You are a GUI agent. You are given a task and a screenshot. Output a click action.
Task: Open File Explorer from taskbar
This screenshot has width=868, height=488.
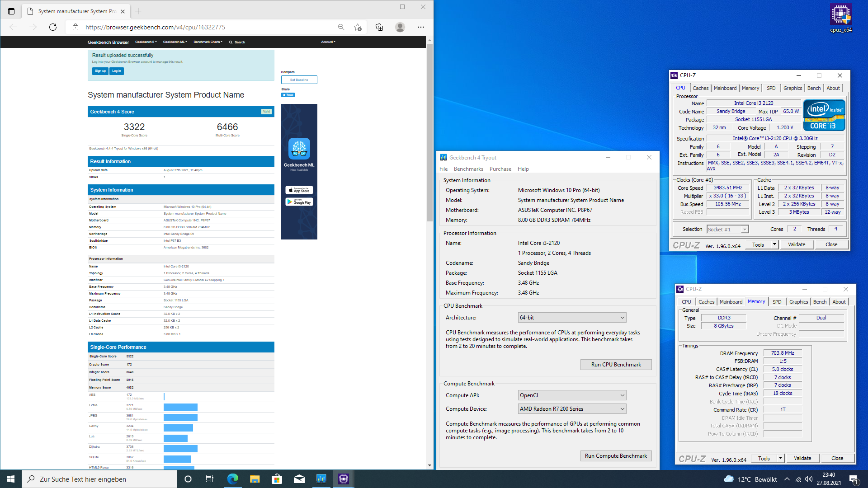pos(255,479)
